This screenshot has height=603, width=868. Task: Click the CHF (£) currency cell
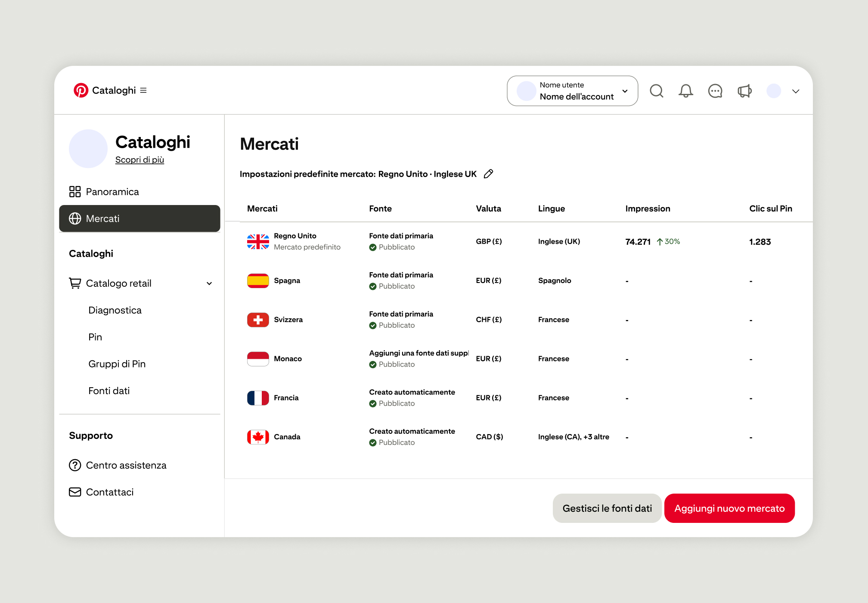pyautogui.click(x=489, y=320)
